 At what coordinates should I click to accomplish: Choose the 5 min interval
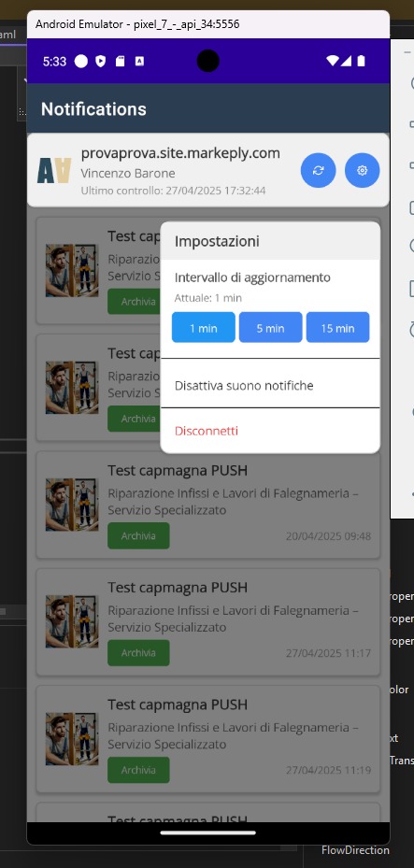tap(271, 328)
